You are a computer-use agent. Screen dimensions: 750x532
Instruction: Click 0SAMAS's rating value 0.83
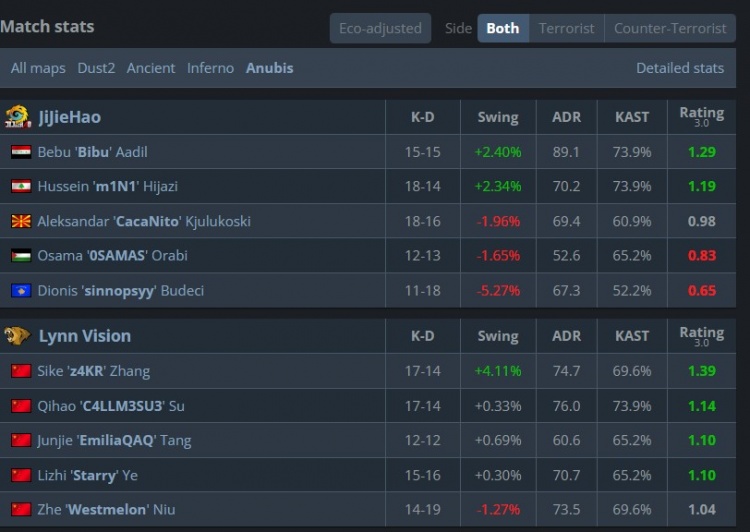tap(702, 255)
